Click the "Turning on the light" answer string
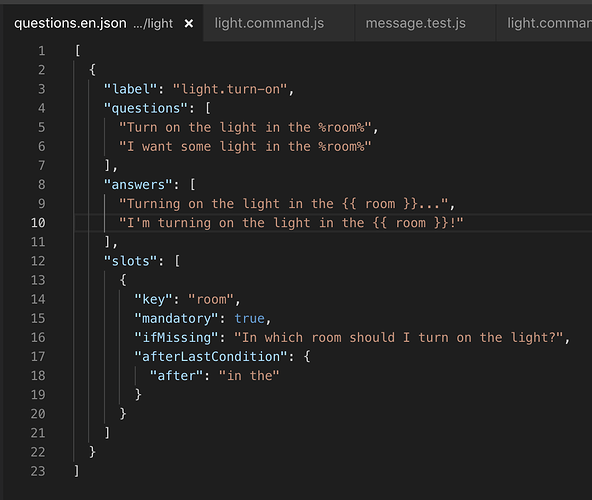Image resolution: width=592 pixels, height=500 pixels. (284, 204)
